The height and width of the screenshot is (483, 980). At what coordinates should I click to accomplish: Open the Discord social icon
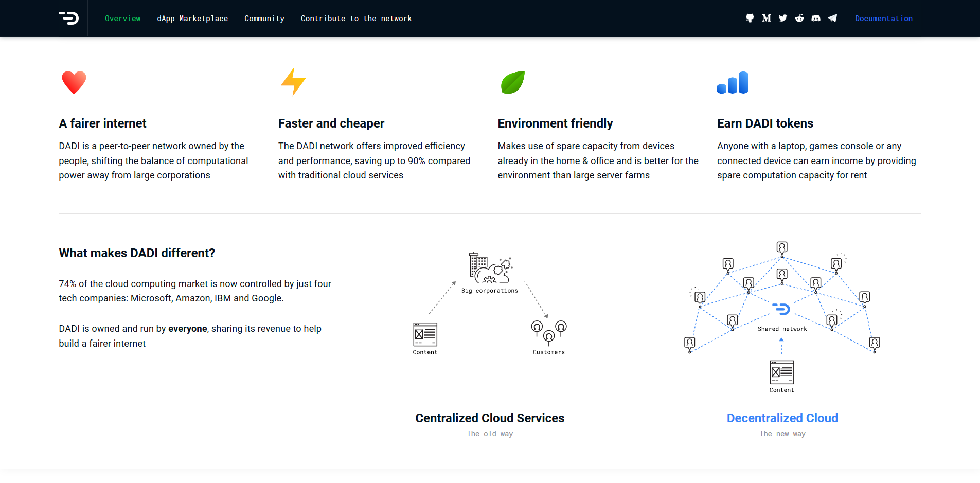tap(816, 18)
